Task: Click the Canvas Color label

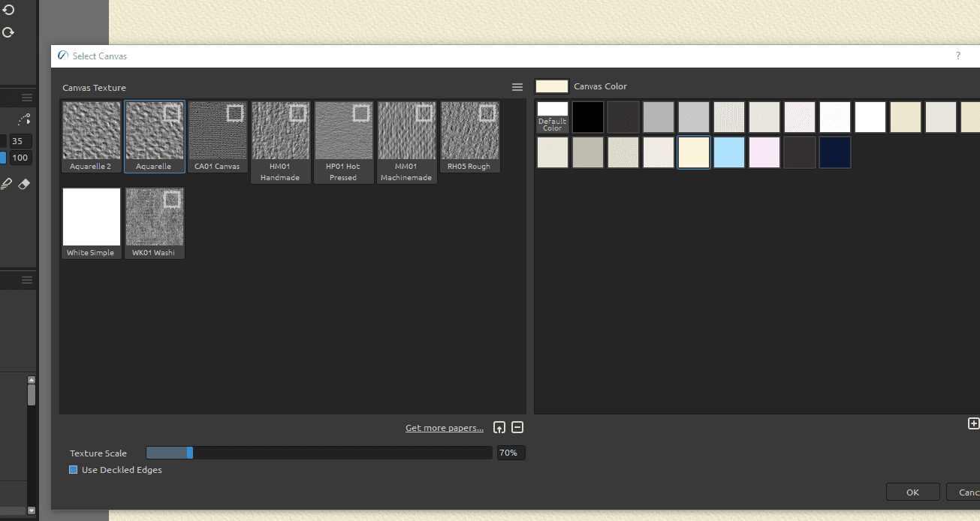Action: tap(600, 86)
